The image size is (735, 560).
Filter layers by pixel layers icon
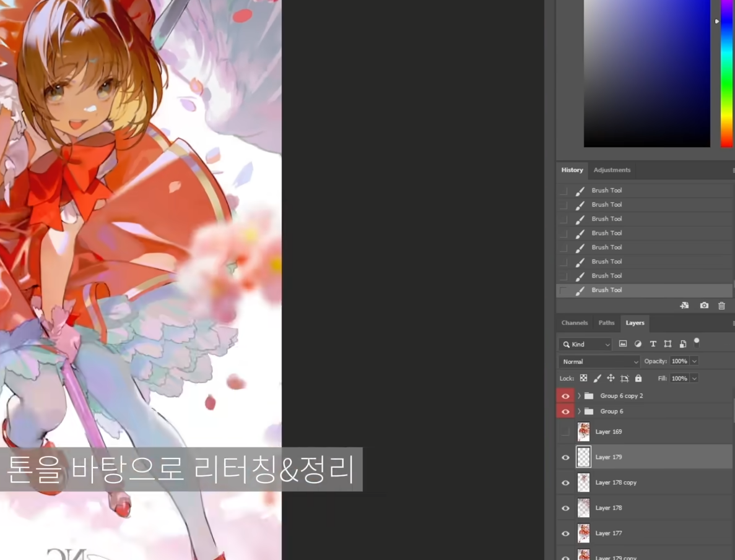pos(622,344)
